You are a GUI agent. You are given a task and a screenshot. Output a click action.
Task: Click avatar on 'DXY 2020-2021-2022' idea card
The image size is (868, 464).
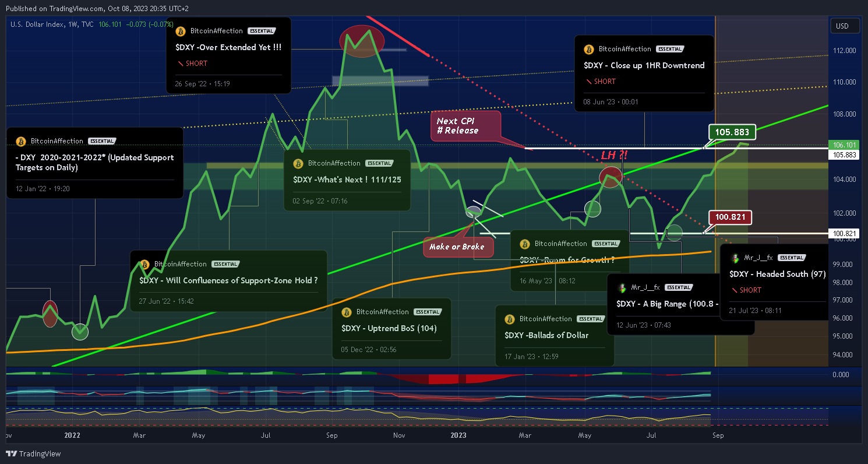pos(20,141)
